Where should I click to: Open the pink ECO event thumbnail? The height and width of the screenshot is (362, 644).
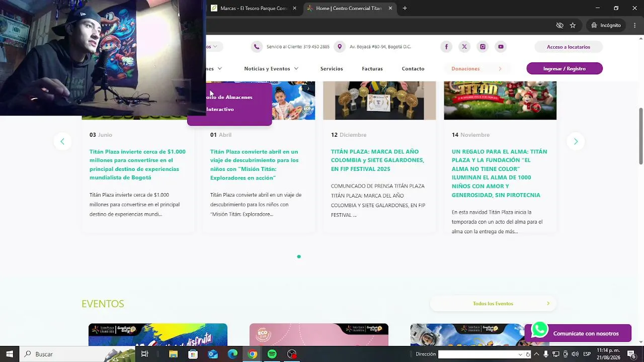(x=319, y=335)
